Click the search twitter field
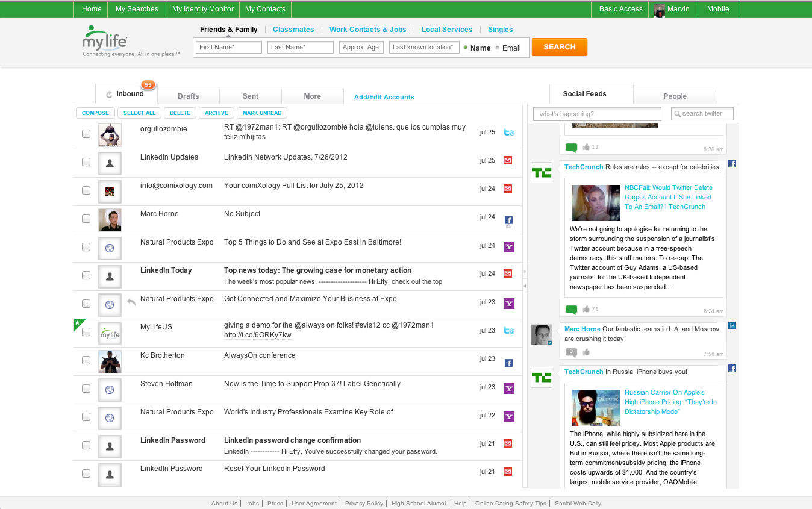 click(x=702, y=114)
